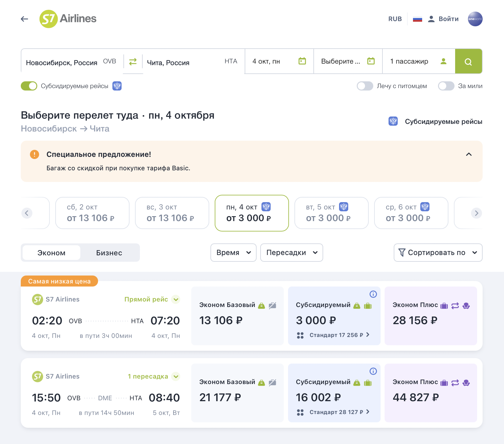This screenshot has height=444, width=504.
Task: Click the DME layover code
Action: pos(105,398)
